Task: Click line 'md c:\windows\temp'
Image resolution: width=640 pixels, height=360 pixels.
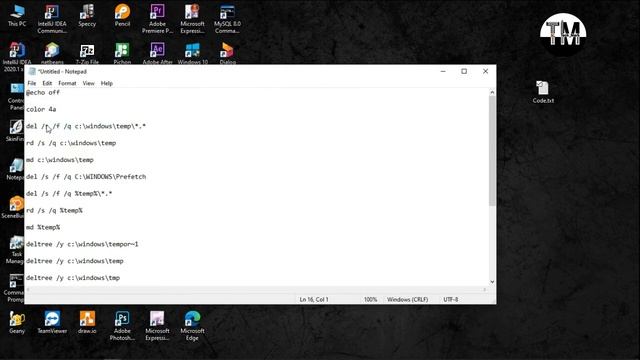Action: [x=60, y=160]
